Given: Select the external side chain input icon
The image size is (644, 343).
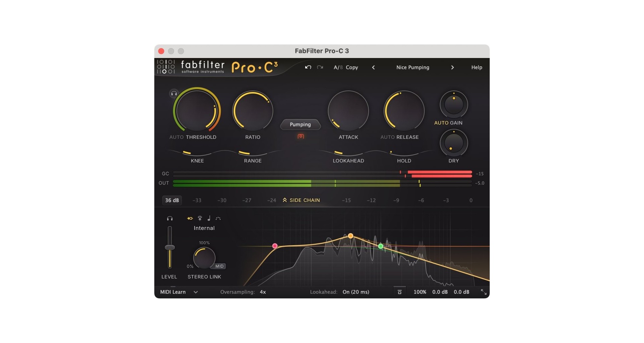Looking at the screenshot, I should coord(200,218).
